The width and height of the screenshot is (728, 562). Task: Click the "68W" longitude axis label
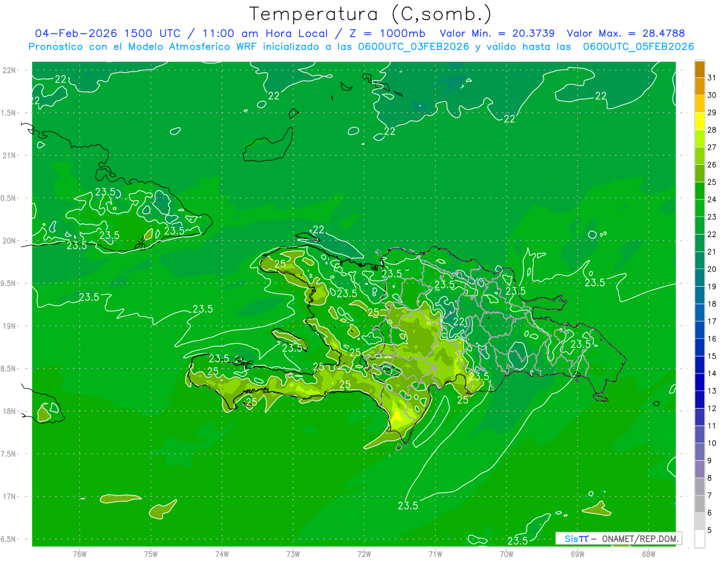(649, 554)
